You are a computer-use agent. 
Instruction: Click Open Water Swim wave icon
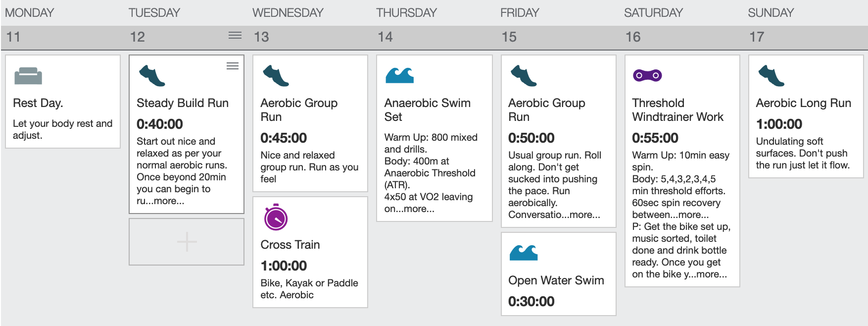[524, 252]
